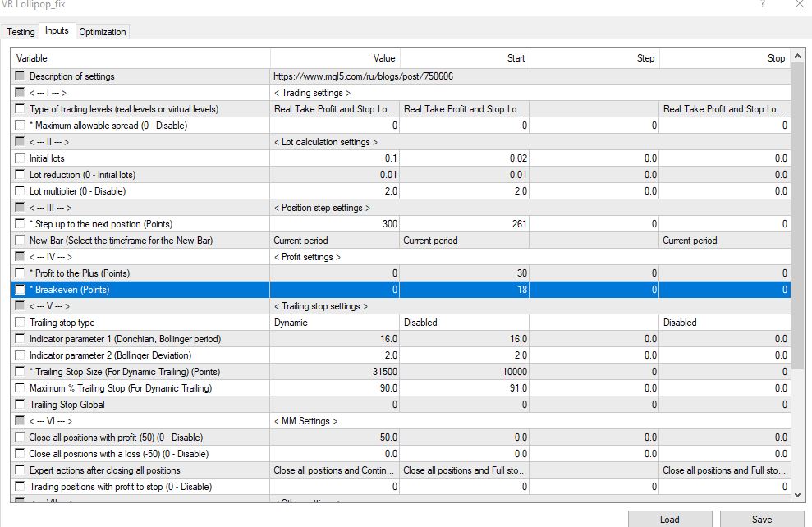Open Trailing stop type Stop 'Disabled' dropdown
This screenshot has width=812, height=527.
pyautogui.click(x=724, y=322)
